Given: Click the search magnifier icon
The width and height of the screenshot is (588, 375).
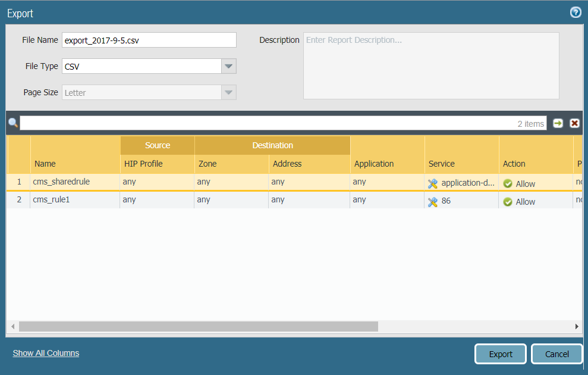Looking at the screenshot, I should click(13, 123).
